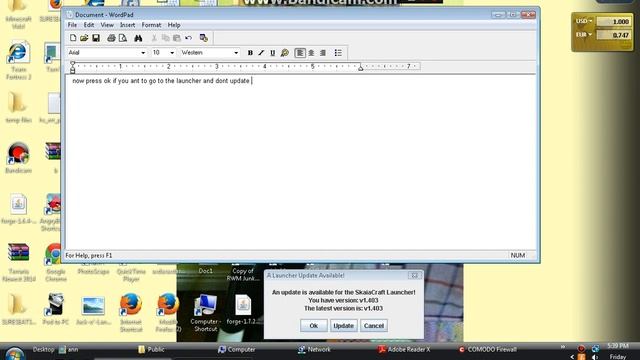The image size is (640, 360).
Task: Open the Help menu
Action: click(x=174, y=25)
